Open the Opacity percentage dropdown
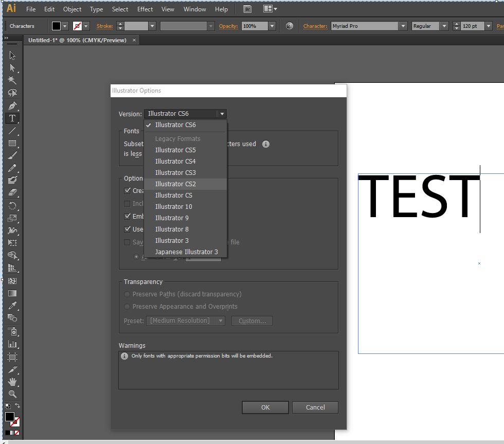This screenshot has height=444, width=504. (272, 26)
